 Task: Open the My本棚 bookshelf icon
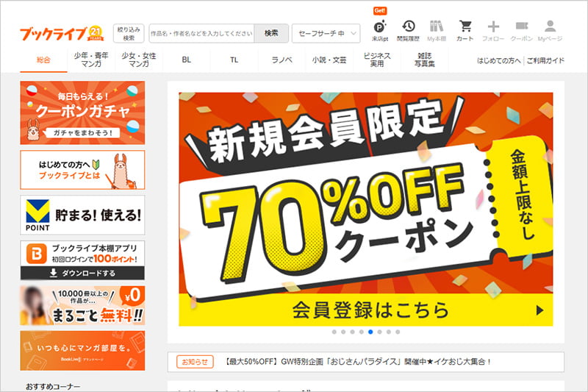(x=437, y=26)
